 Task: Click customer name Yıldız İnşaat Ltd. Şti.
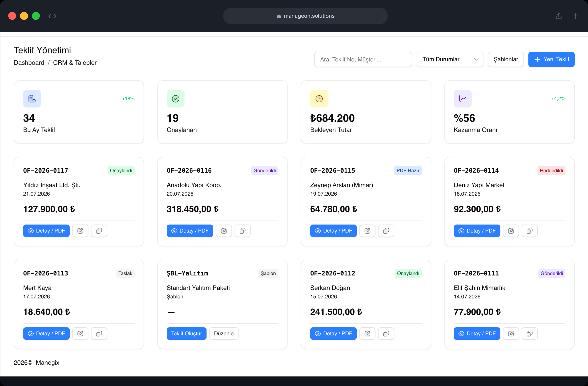52,185
